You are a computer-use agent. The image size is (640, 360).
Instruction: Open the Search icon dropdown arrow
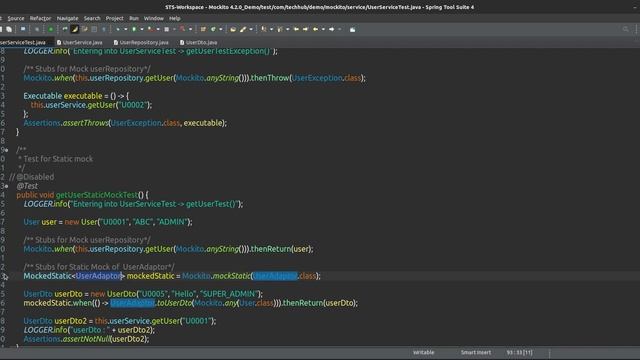point(251,29)
